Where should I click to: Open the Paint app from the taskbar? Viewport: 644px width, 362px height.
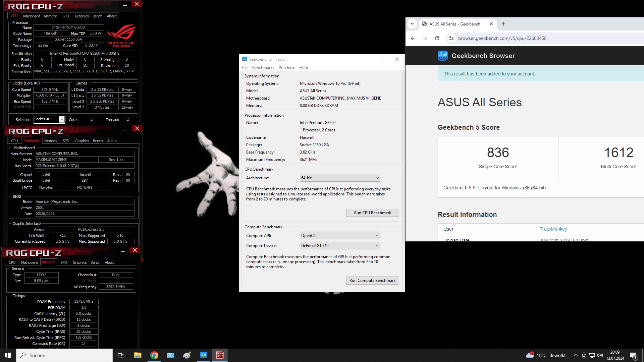[187, 355]
